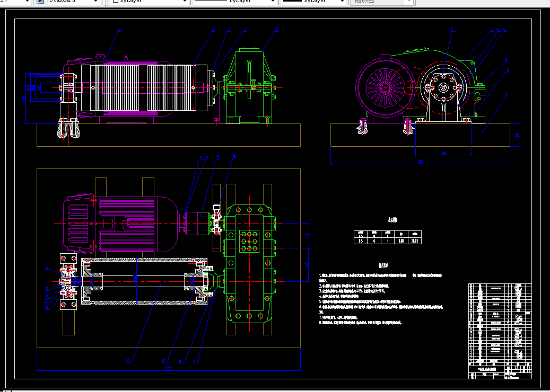
Task: Select balloon number 19 below the plan view
Action: pyautogui.click(x=163, y=361)
